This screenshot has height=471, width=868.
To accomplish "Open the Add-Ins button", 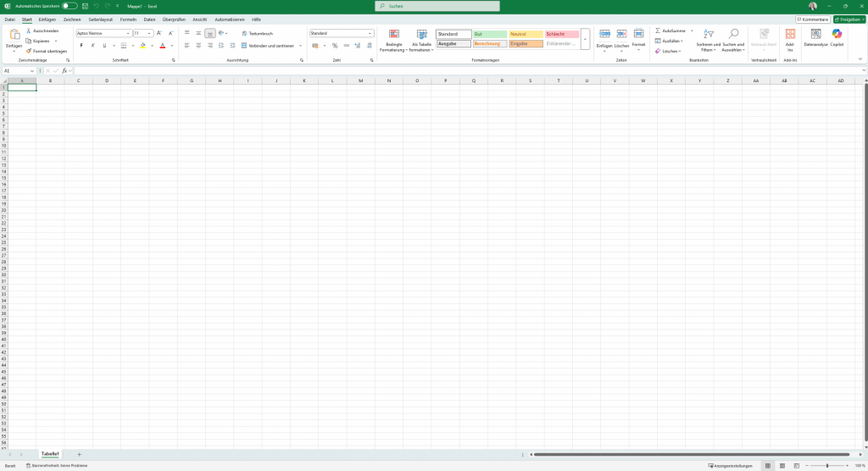I will [x=790, y=41].
